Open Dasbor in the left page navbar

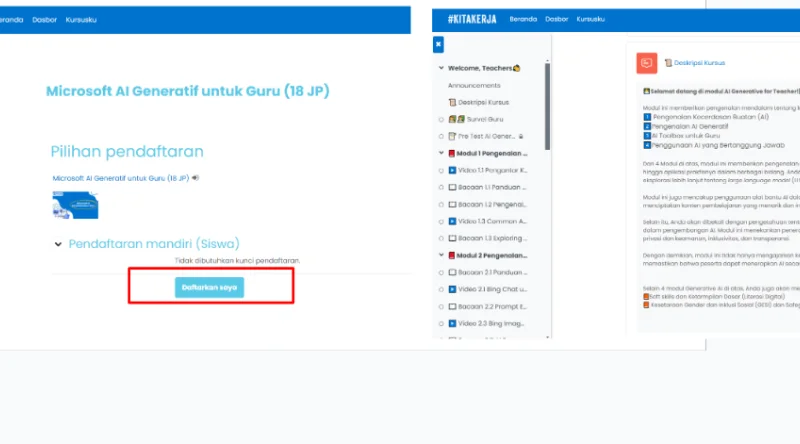pos(44,20)
